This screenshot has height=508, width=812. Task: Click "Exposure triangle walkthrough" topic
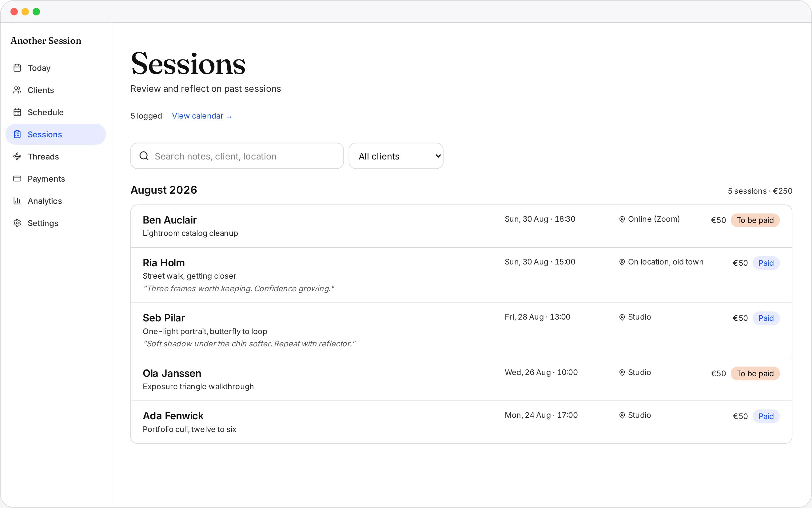pos(198,387)
